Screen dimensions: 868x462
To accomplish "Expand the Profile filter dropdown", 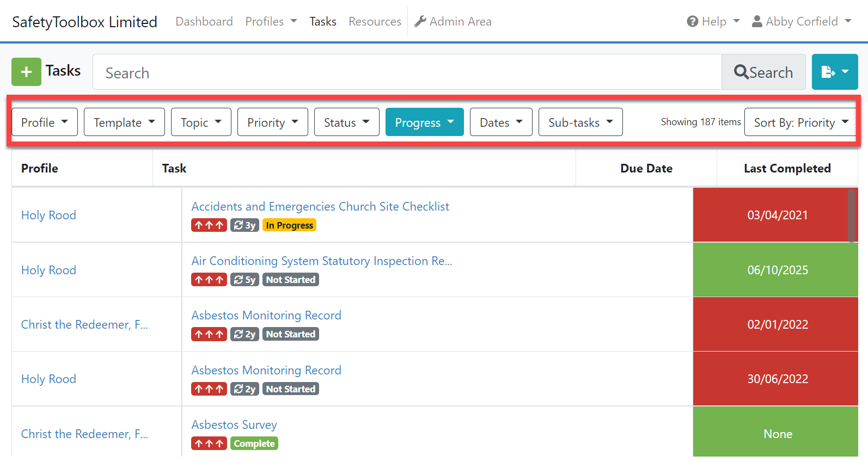I will [45, 122].
